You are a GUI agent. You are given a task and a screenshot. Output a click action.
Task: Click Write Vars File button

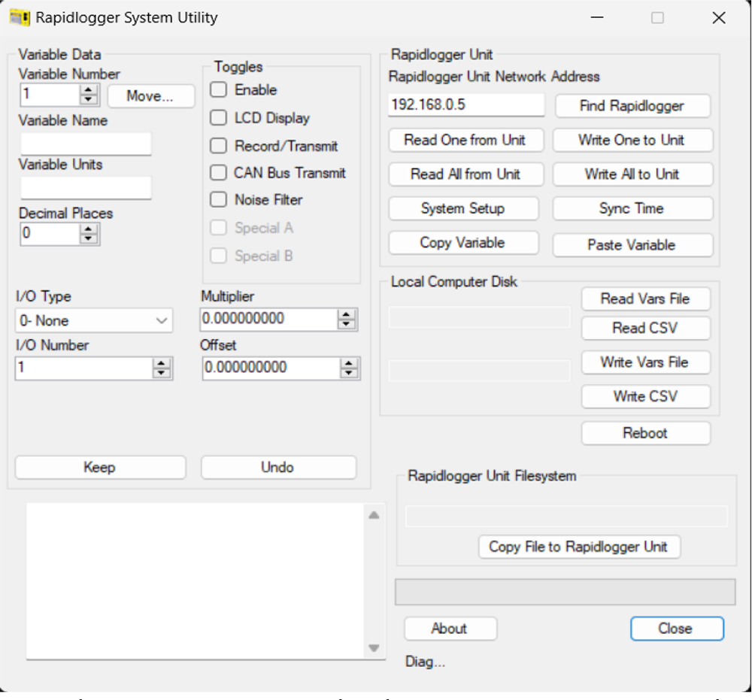[x=645, y=362]
